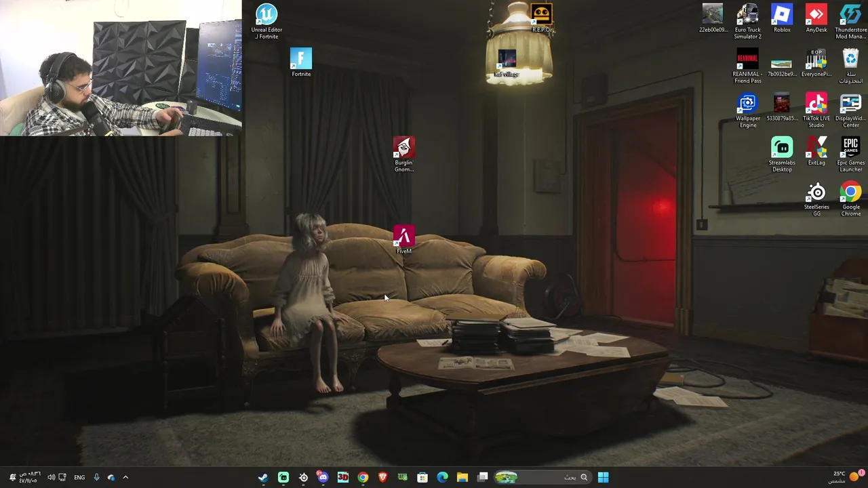868x488 pixels.
Task: Open Microsoft Edge from the taskbar
Action: pyautogui.click(x=443, y=477)
